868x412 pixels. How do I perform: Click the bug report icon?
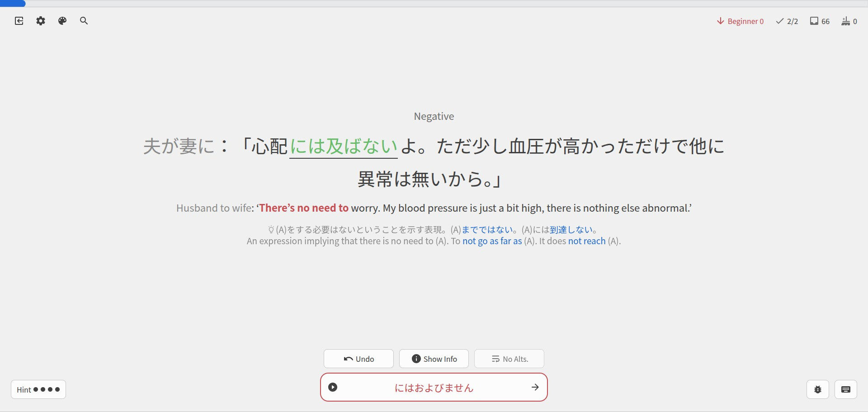817,389
